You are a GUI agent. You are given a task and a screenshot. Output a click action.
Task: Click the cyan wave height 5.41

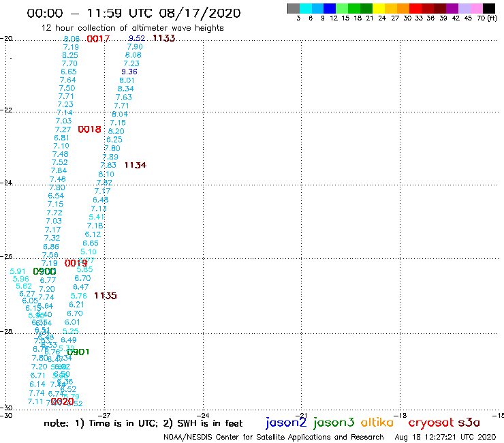pyautogui.click(x=97, y=217)
